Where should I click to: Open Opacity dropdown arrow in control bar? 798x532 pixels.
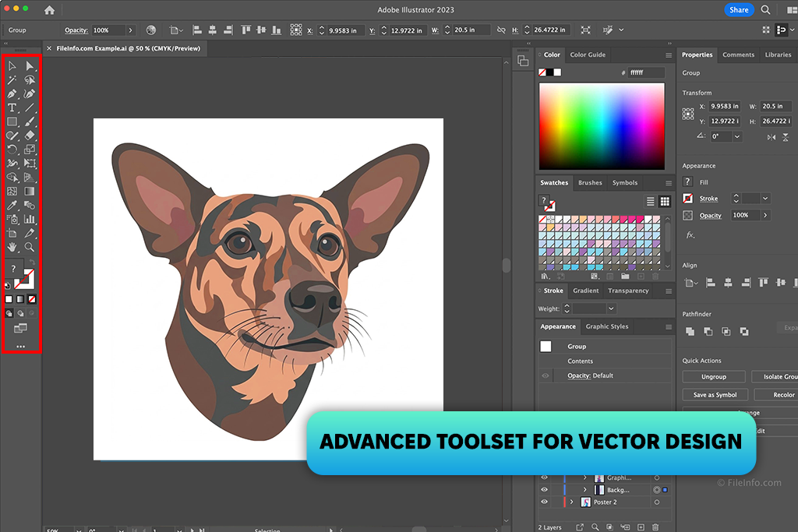[x=131, y=30]
